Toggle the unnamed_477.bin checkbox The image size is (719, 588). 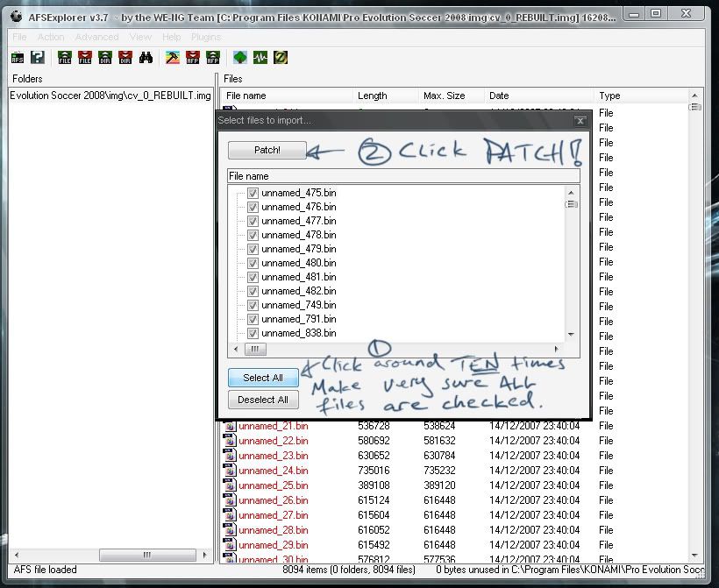point(253,221)
